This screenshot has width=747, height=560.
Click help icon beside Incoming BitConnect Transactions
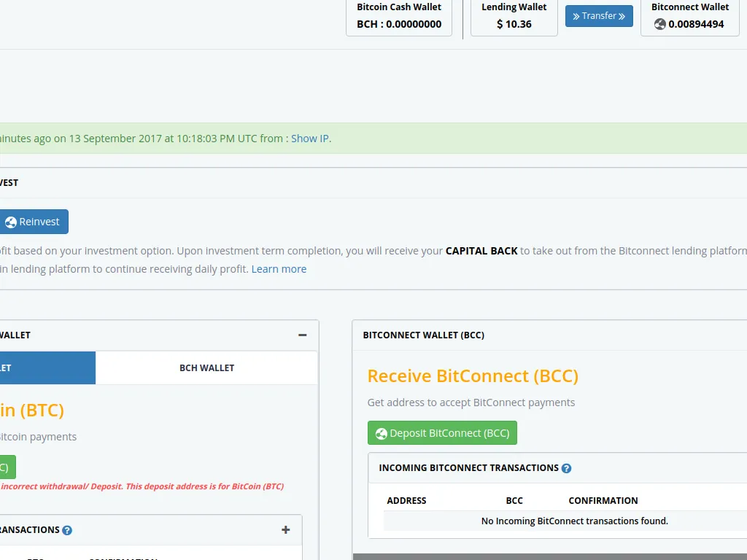566,469
